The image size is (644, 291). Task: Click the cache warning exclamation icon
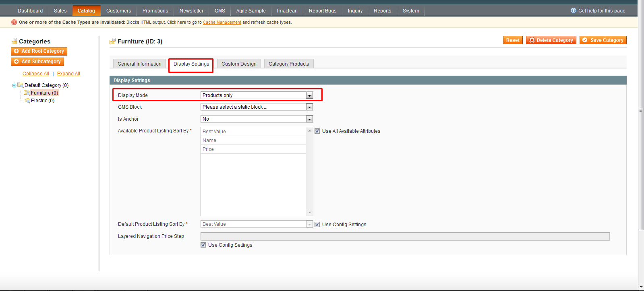14,22
